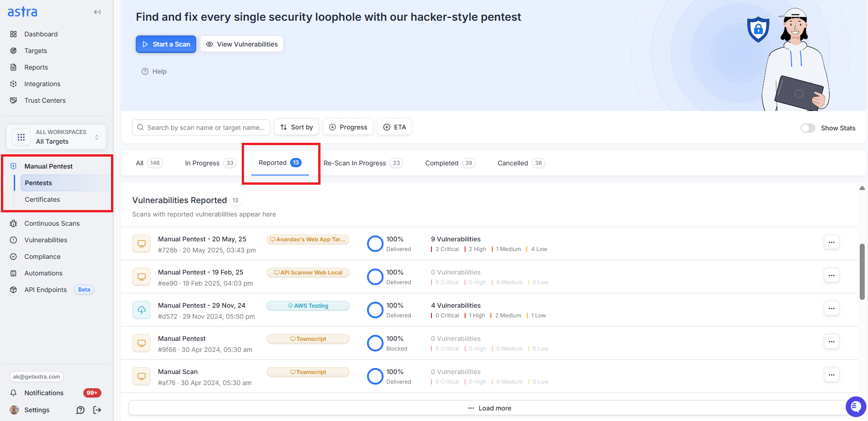
Task: Click the support chat icon near Settings
Action: coord(81,410)
